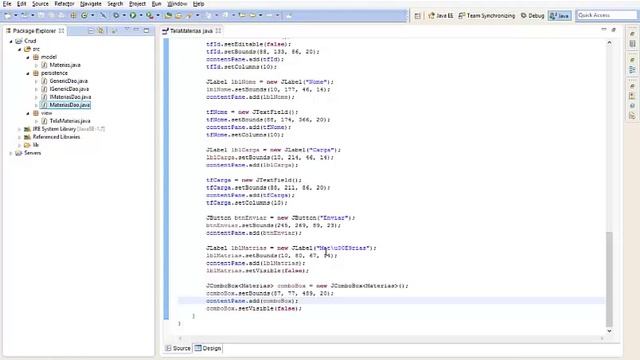Viewport: 640px width, 360px height.
Task: Open the Package Explorer View Menu triangle
Action: point(127,30)
